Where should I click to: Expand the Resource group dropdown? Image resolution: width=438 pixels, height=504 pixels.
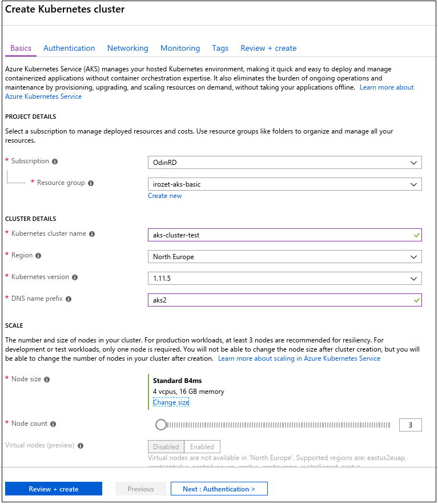pyautogui.click(x=284, y=184)
